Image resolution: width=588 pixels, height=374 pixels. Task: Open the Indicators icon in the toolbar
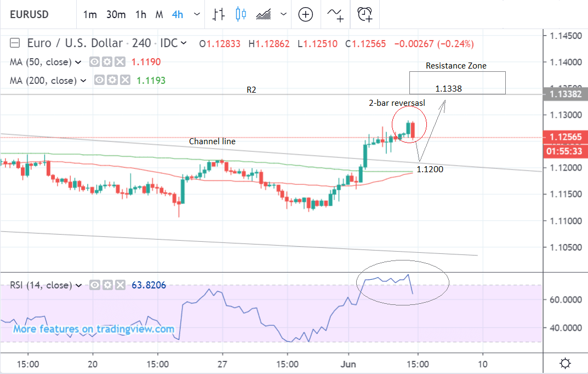[x=335, y=15]
